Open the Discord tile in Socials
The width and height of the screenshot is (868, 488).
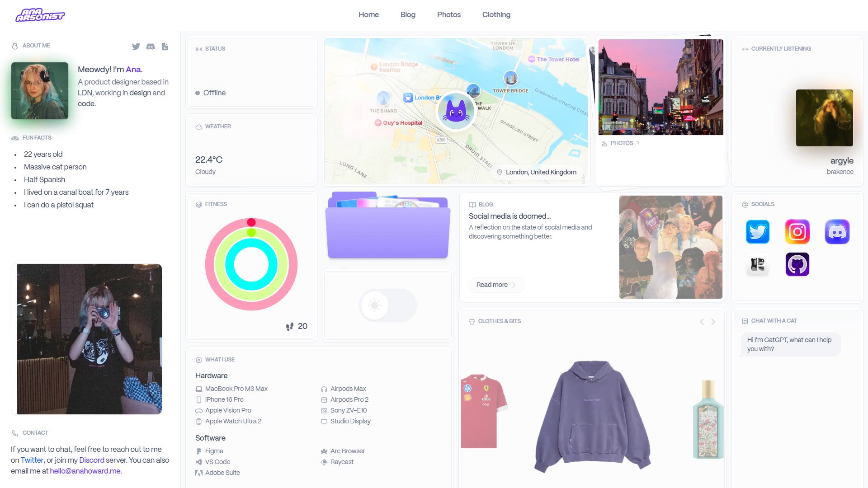(x=837, y=232)
